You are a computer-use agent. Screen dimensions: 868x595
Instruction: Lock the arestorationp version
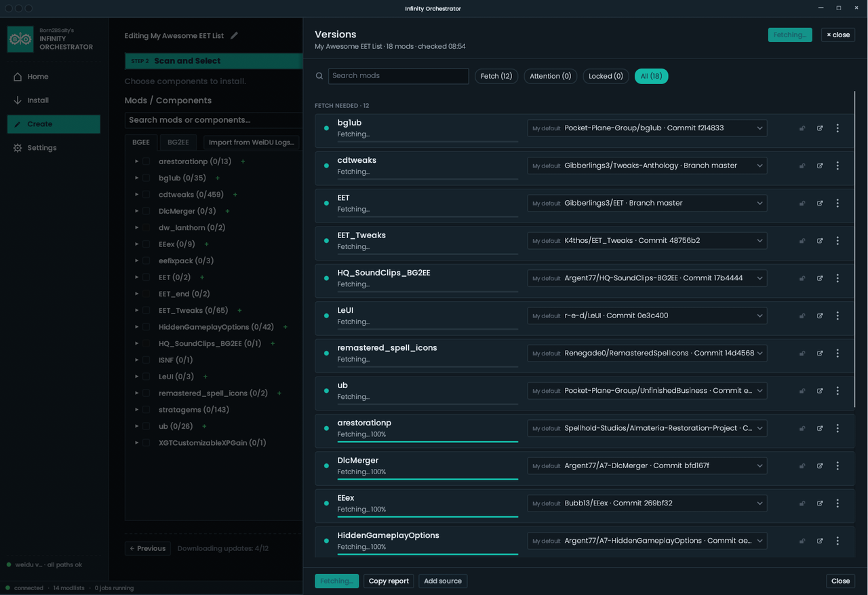pyautogui.click(x=802, y=429)
